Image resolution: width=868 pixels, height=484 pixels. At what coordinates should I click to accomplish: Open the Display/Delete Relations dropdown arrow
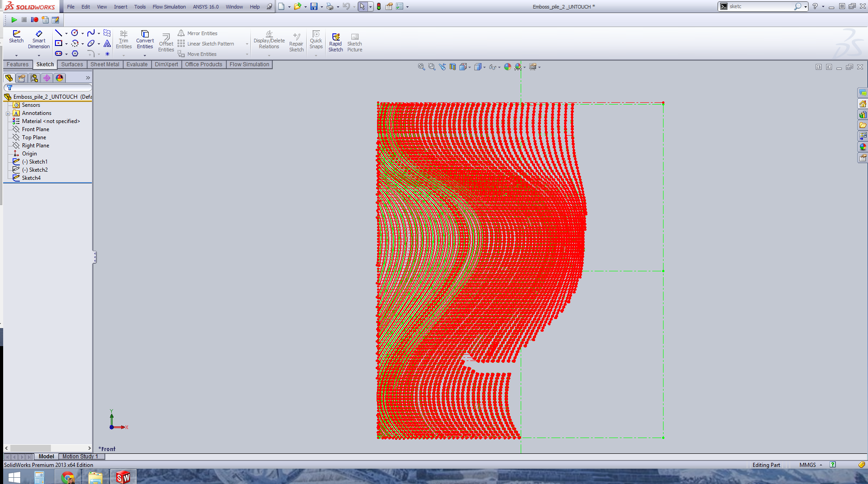[269, 55]
